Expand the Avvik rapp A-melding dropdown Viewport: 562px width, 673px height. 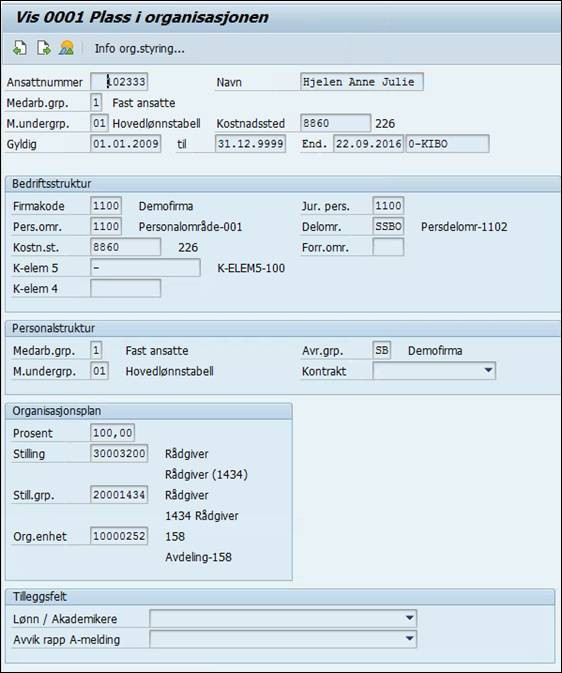tap(283, 639)
